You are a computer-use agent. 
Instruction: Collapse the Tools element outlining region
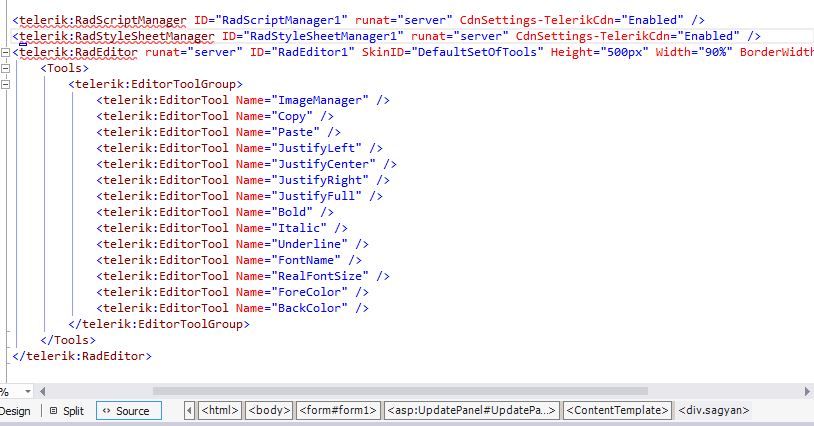click(x=5, y=68)
